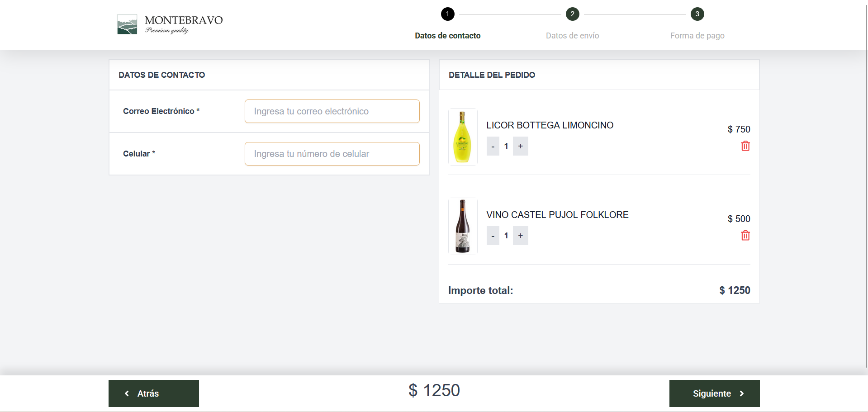The image size is (868, 412).
Task: Focus the Celular number input field
Action: coord(332,154)
